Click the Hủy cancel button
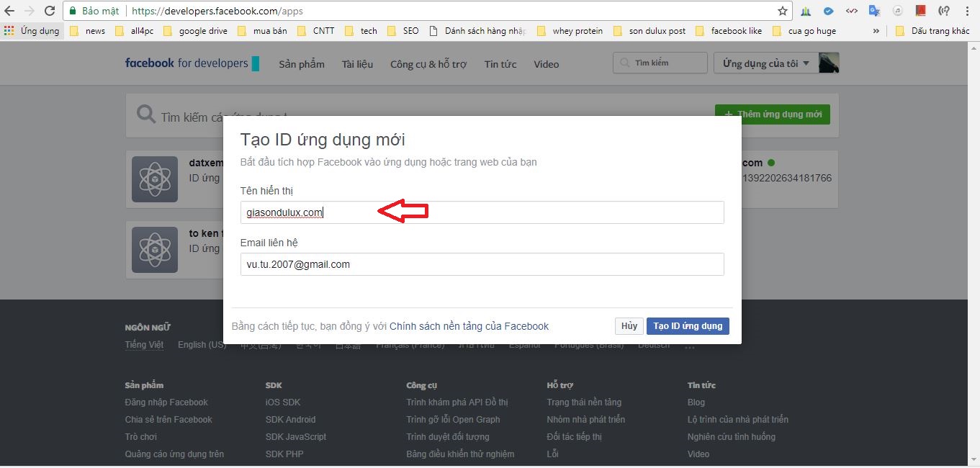Screen dimensions: 980x468 (629, 326)
